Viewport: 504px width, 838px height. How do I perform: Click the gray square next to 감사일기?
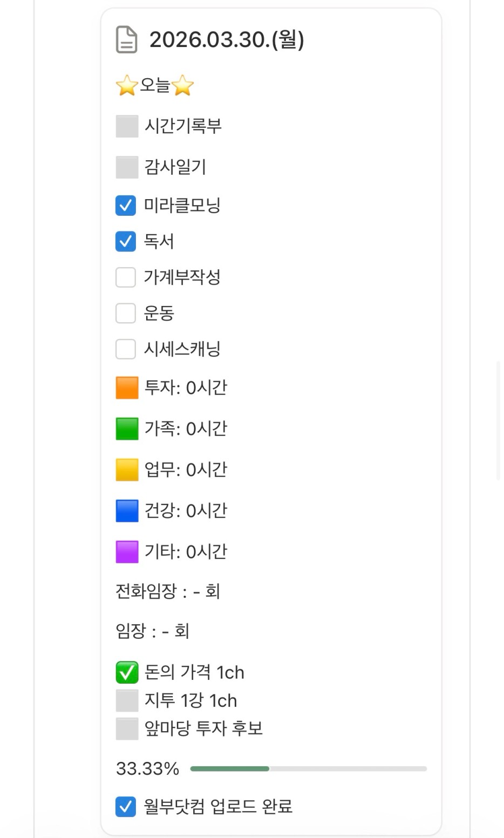click(x=127, y=167)
